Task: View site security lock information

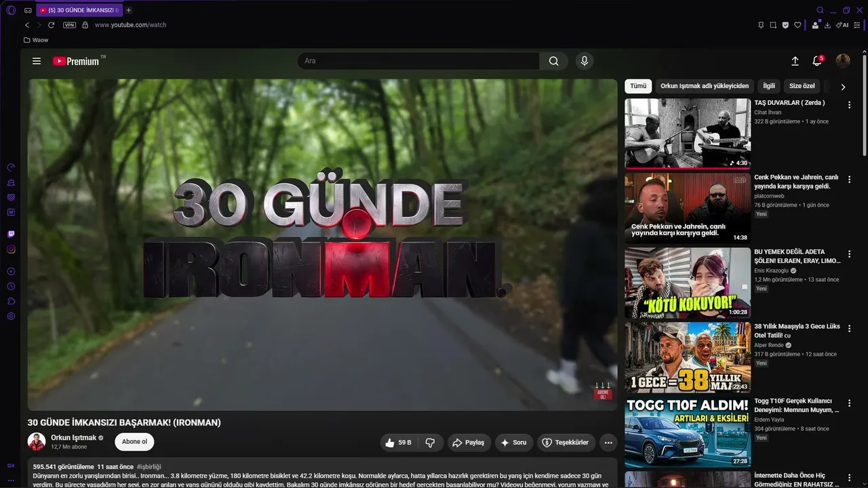Action: tap(85, 25)
